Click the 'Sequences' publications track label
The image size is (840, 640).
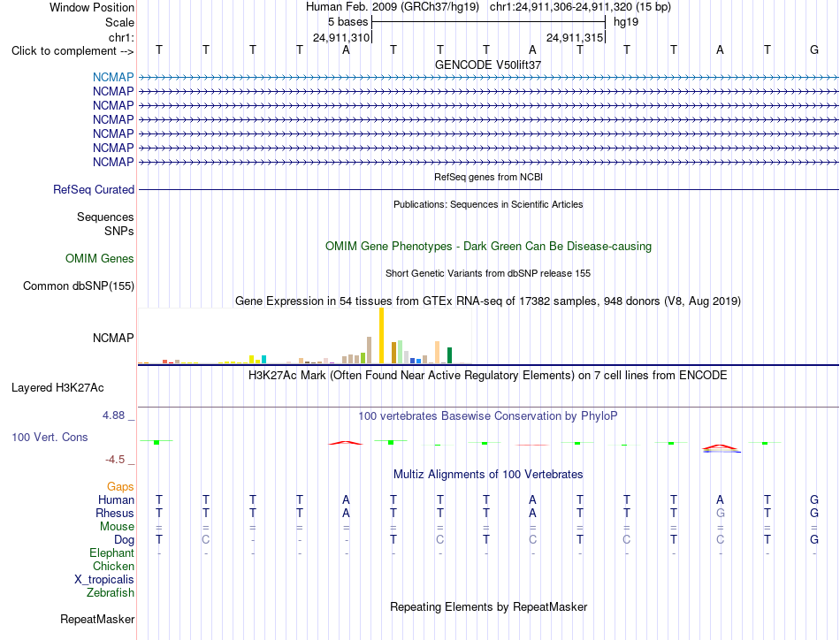[105, 217]
